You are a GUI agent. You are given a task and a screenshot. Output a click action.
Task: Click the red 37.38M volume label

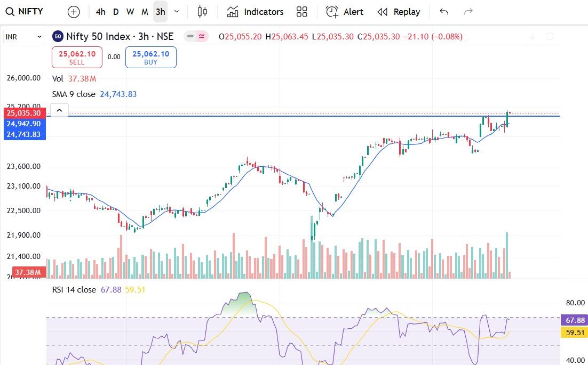click(x=28, y=272)
